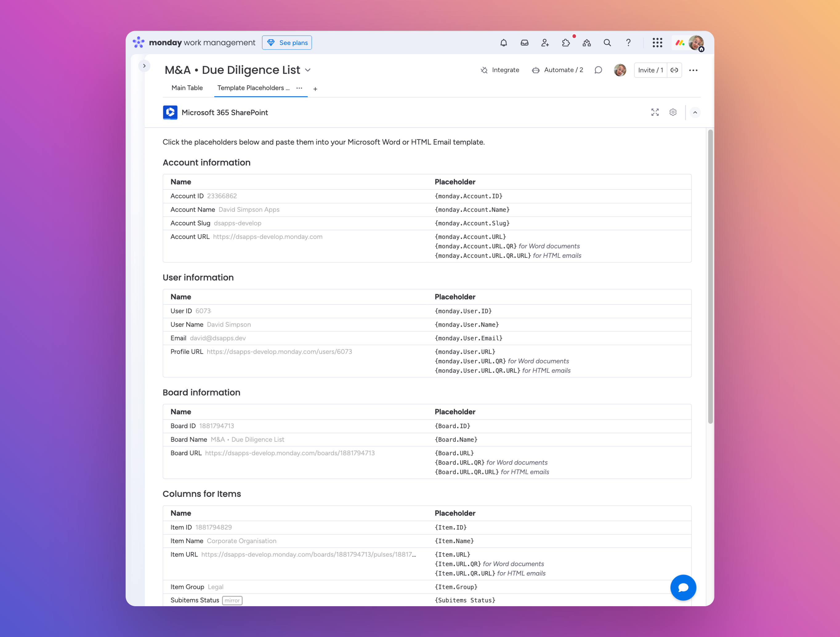Copy {Board.URL} placeholder
The image size is (840, 637).
tap(454, 453)
